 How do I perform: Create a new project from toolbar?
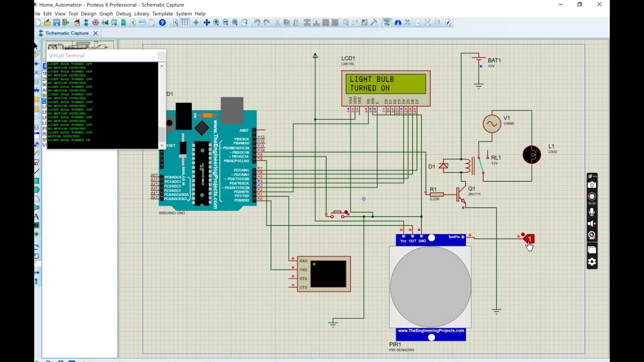[38, 23]
